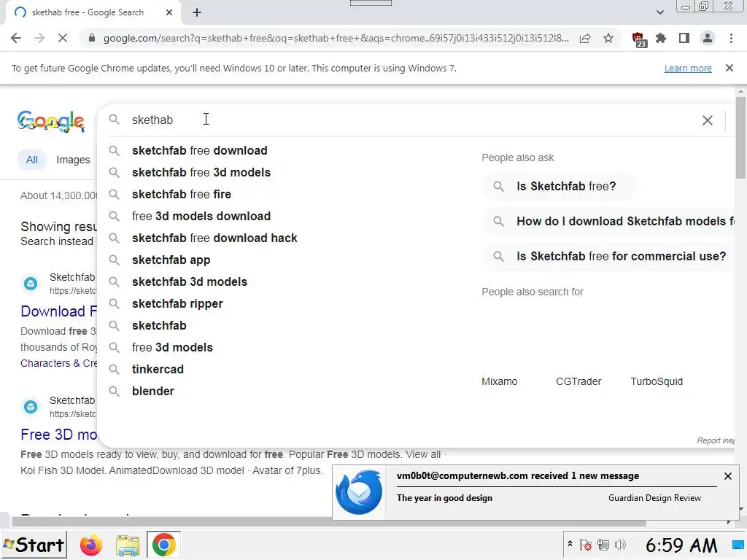Image resolution: width=747 pixels, height=560 pixels.
Task: Open Is Sketchfab free for commercial use?
Action: coord(609,256)
